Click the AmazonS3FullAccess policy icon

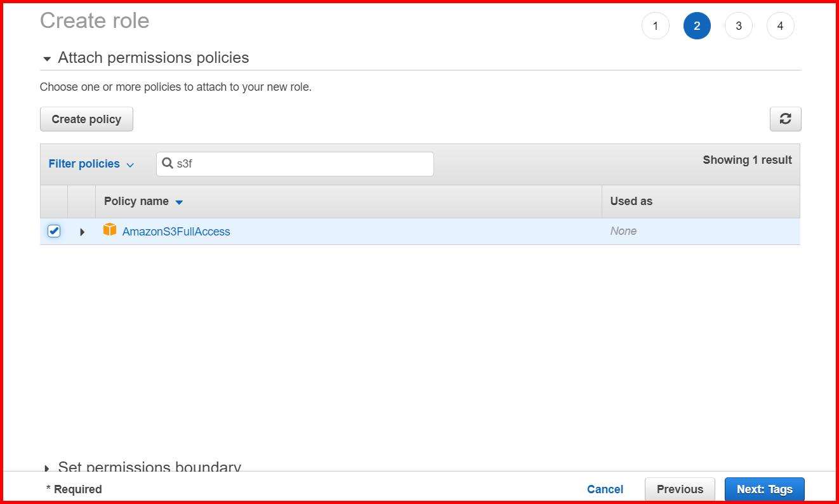[x=109, y=230]
